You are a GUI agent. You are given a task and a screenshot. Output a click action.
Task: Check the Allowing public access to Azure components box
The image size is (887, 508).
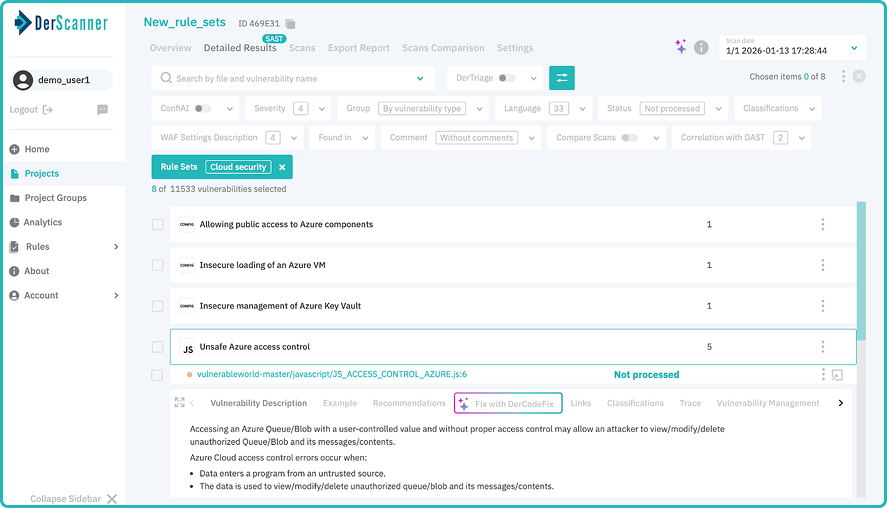pyautogui.click(x=158, y=225)
